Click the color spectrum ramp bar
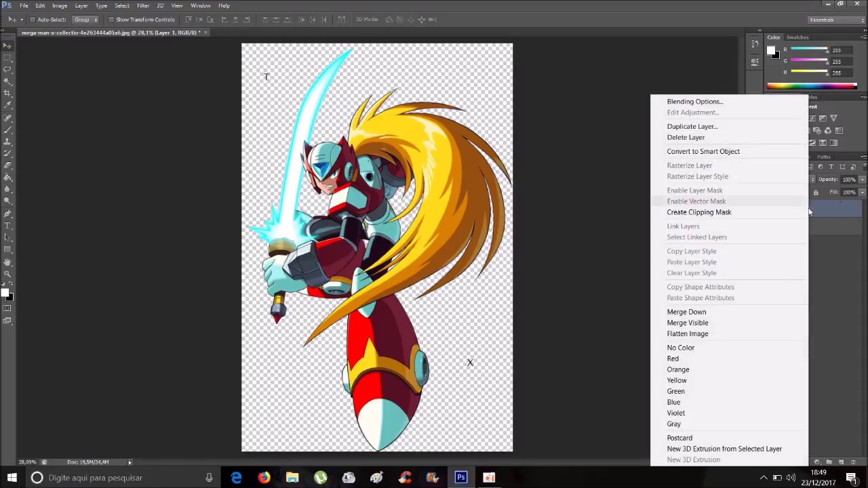 click(812, 86)
